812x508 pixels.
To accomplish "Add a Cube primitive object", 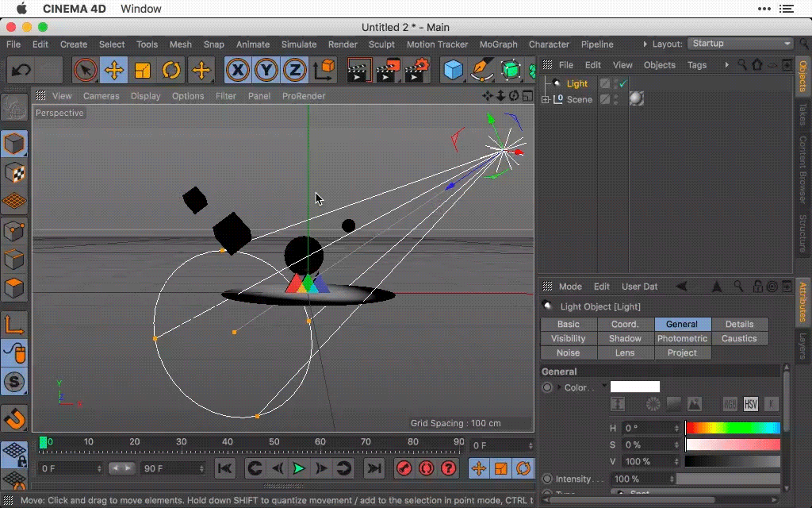I will pyautogui.click(x=453, y=70).
